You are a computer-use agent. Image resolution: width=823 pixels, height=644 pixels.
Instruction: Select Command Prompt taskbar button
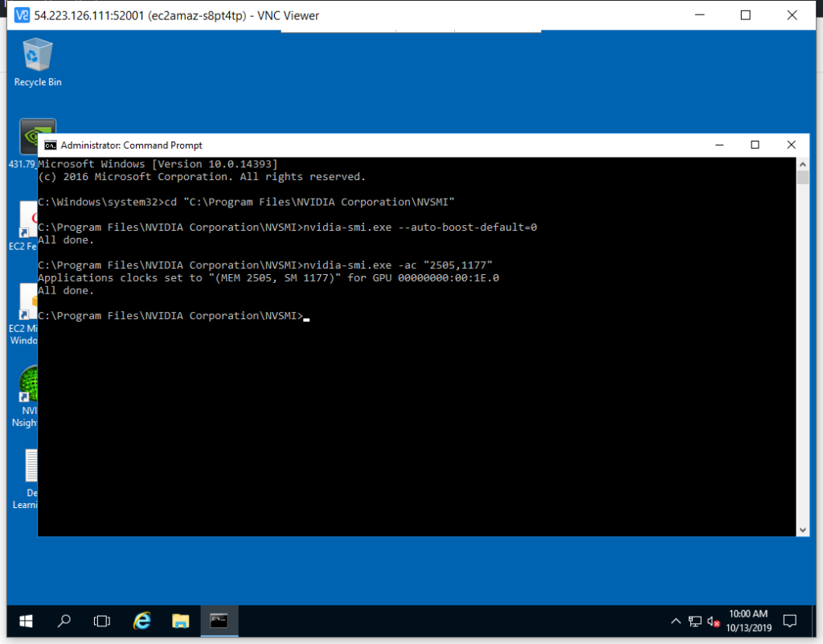click(x=219, y=621)
